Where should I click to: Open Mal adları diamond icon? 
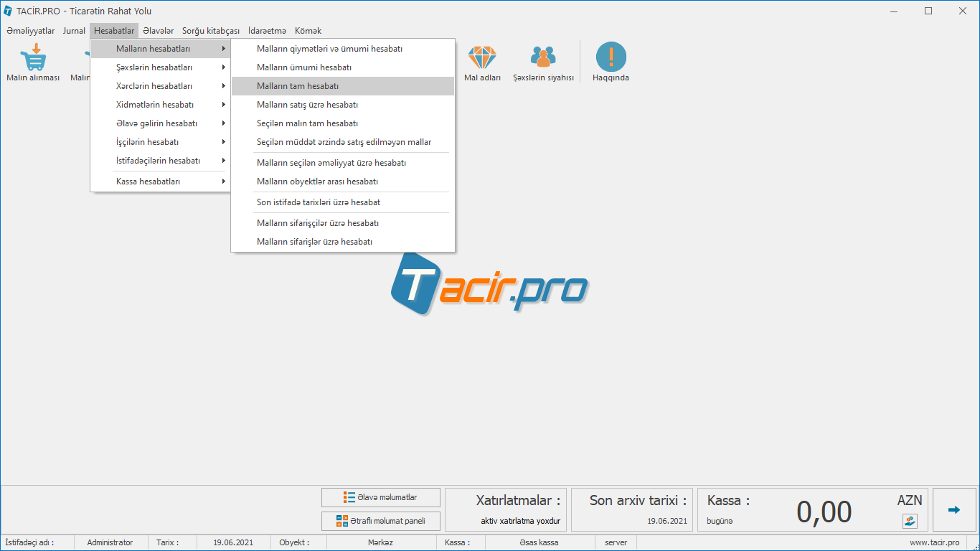point(482,57)
